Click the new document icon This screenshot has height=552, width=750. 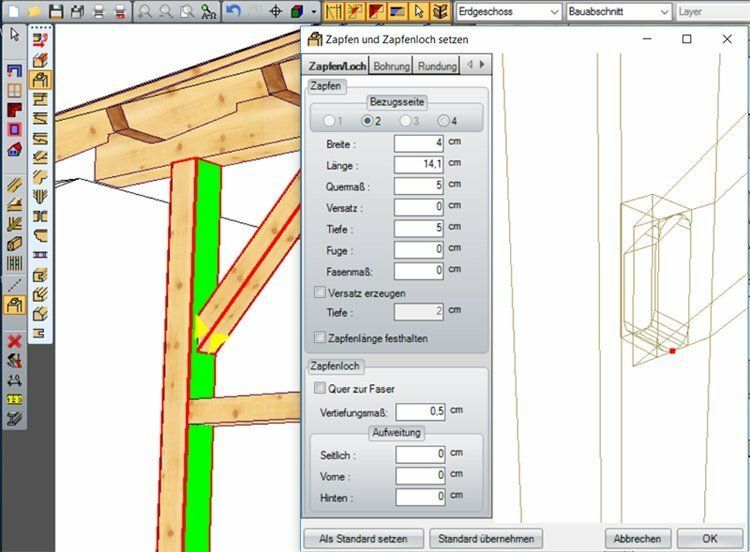click(x=12, y=12)
